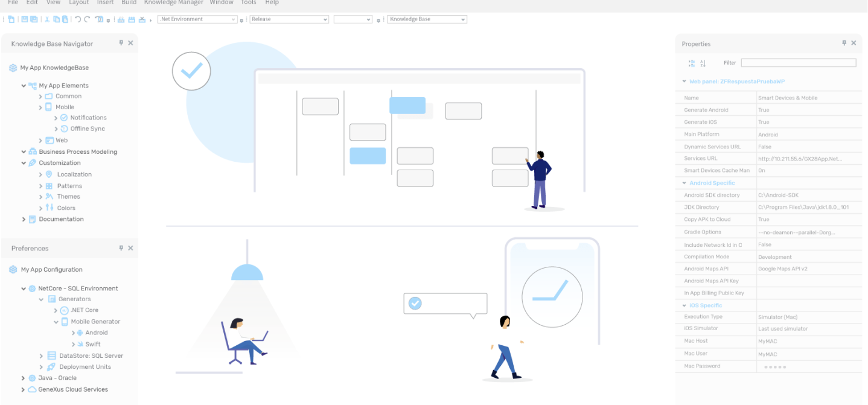This screenshot has height=405, width=868.
Task: Click the Android generator icon
Action: (80, 333)
